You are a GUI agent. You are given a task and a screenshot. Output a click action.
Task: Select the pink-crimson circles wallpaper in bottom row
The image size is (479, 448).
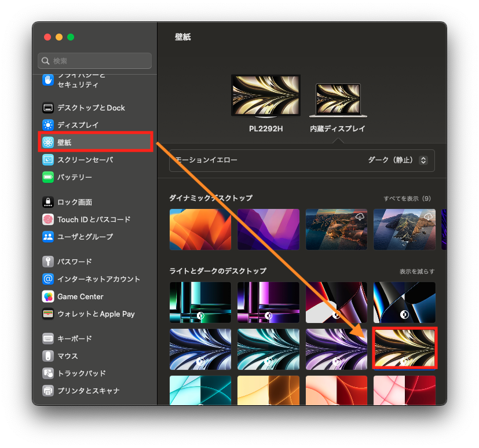[x=404, y=390]
